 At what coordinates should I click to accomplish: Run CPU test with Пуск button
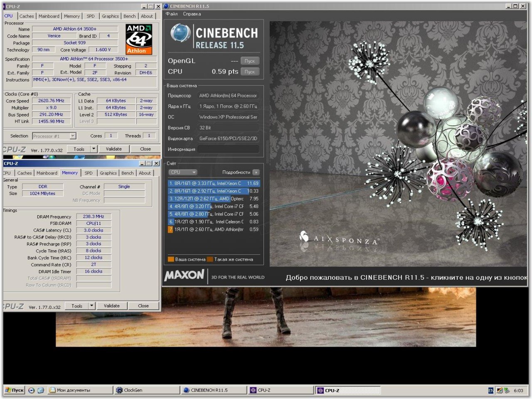[250, 71]
